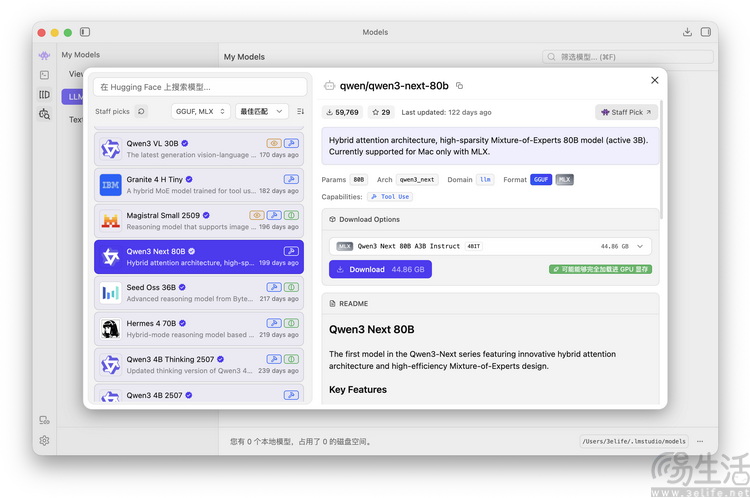
Task: Click the Qwen logo of Qwen3 VL 30B
Action: tap(110, 149)
